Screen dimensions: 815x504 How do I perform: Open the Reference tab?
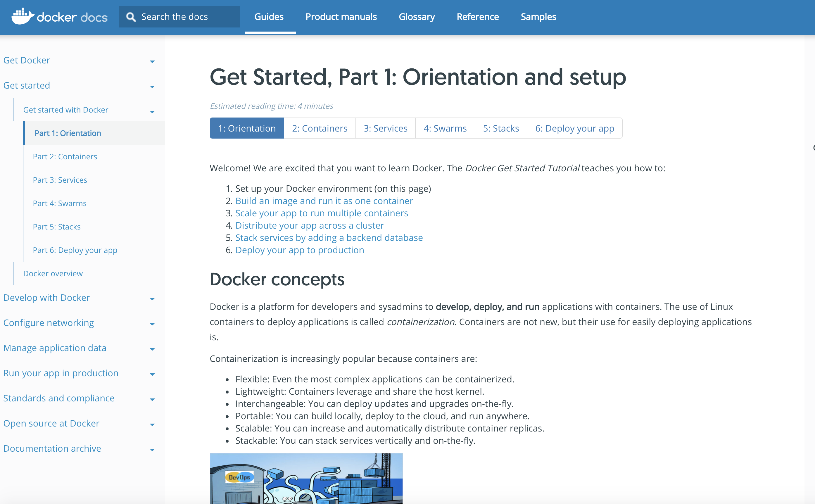pyautogui.click(x=478, y=17)
